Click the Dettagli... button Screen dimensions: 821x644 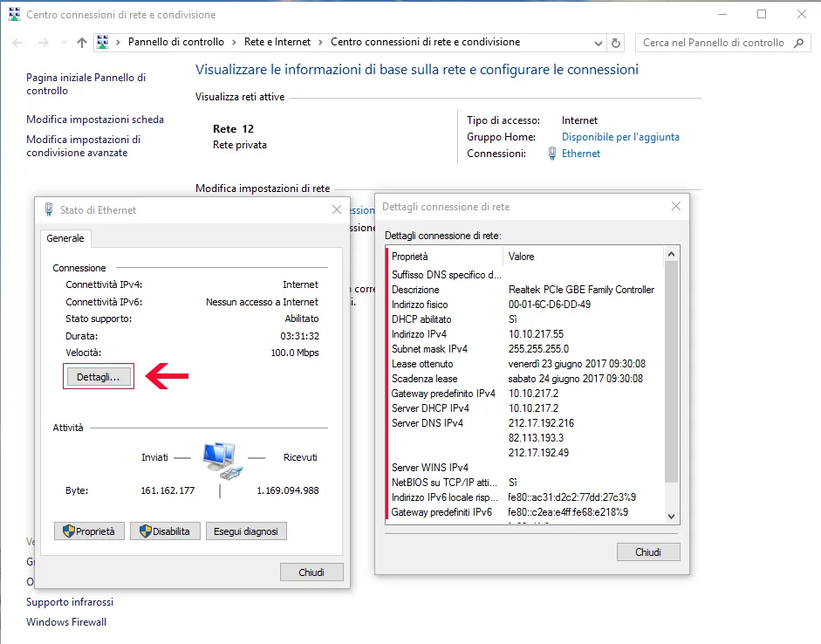(99, 377)
